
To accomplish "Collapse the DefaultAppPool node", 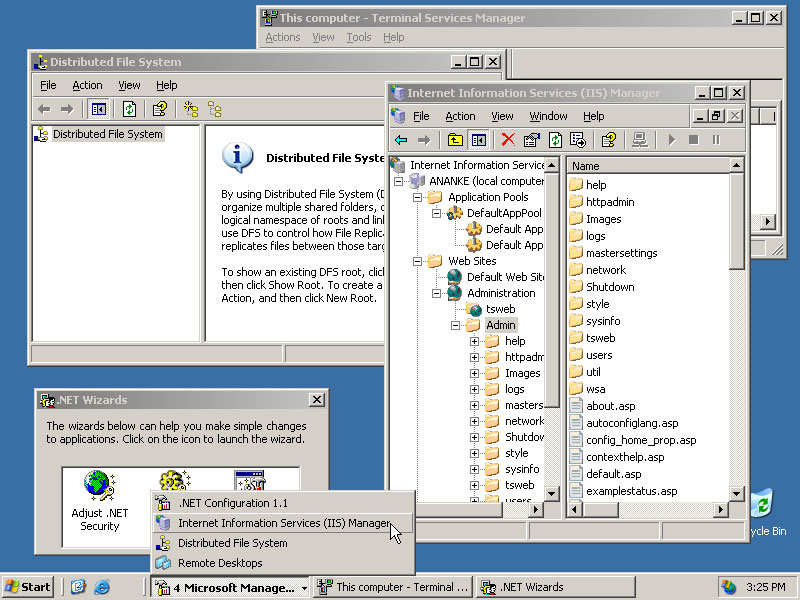I will pyautogui.click(x=436, y=213).
